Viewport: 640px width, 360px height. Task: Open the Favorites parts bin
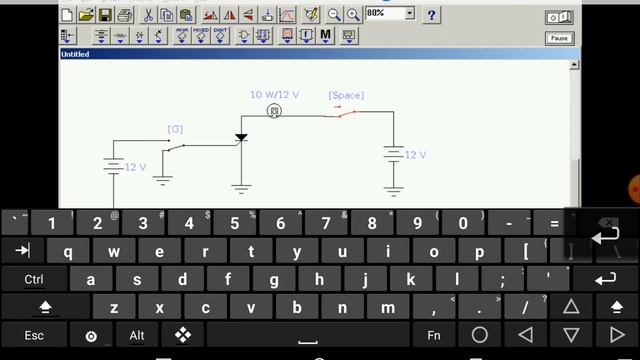point(68,36)
